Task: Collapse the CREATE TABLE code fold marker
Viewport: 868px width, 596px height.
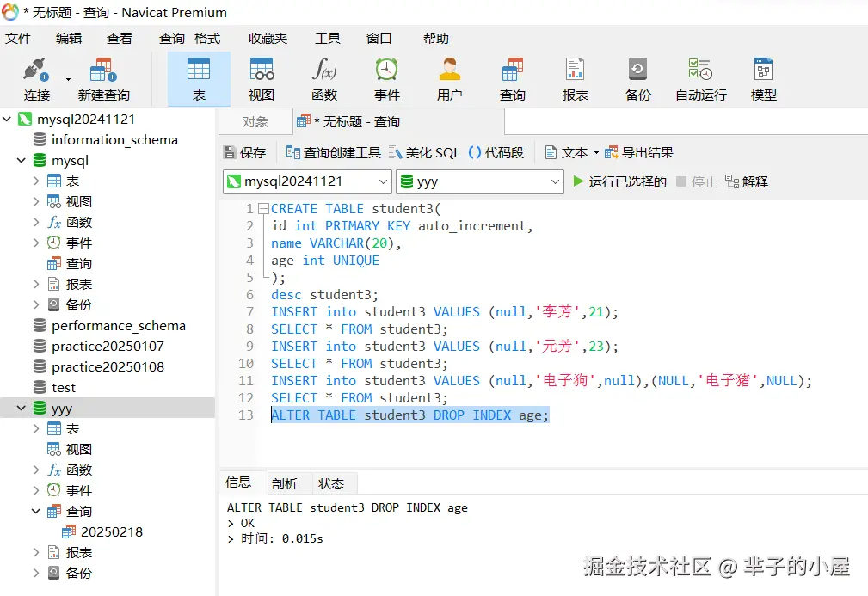Action: (263, 209)
